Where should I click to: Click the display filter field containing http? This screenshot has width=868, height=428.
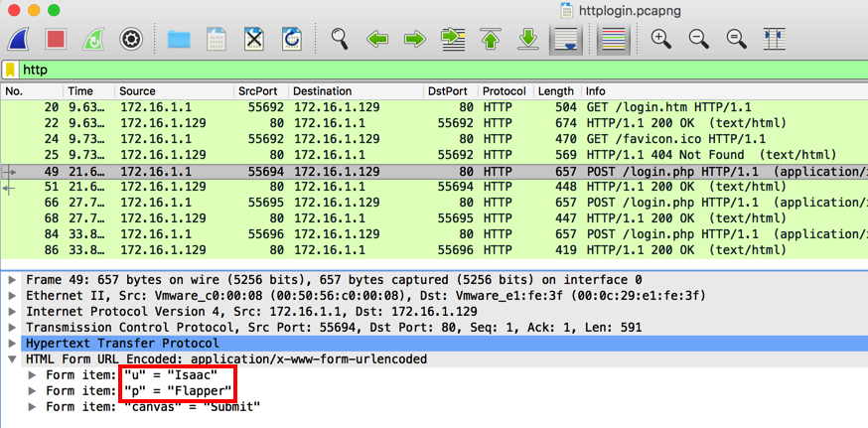[443, 71]
